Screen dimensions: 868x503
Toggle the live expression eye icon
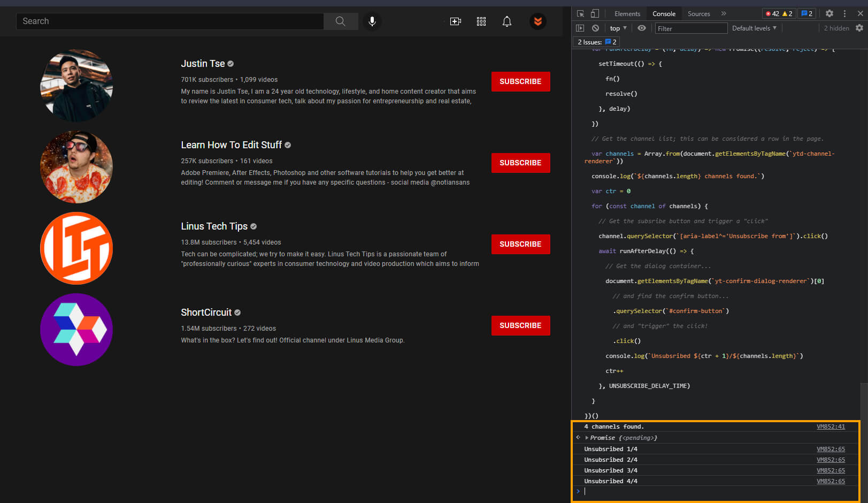pyautogui.click(x=642, y=28)
